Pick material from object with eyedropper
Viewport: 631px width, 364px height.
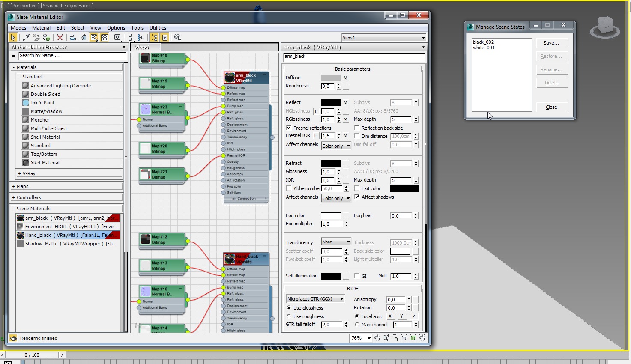tap(26, 38)
